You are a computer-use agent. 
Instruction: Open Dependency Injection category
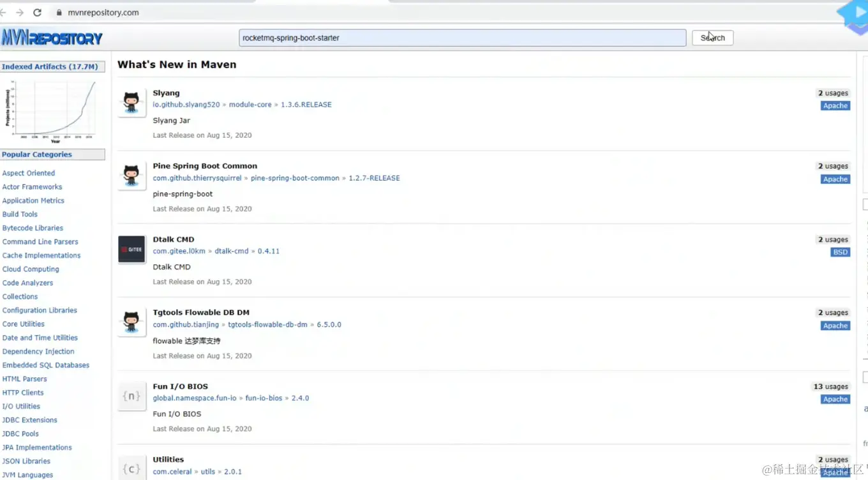[38, 352]
